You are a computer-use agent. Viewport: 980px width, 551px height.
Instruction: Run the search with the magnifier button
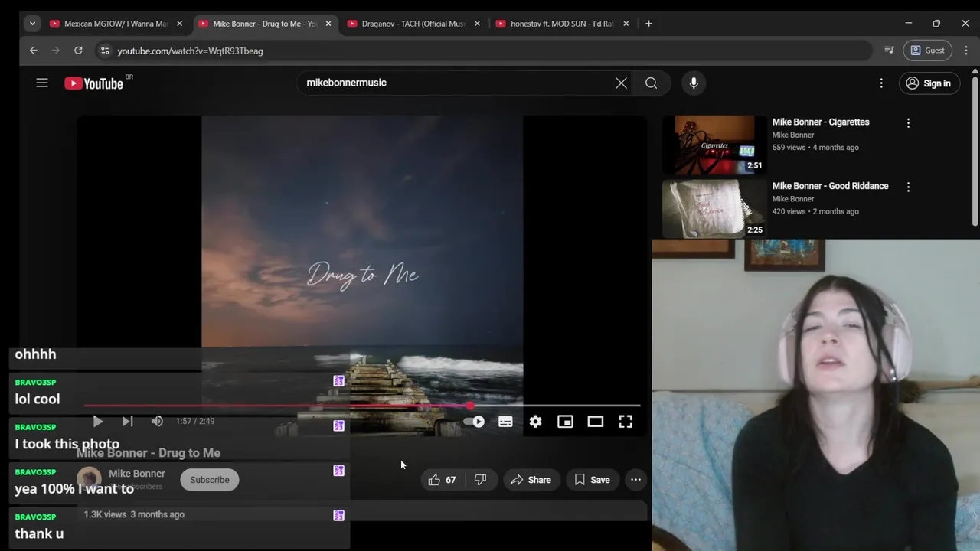(651, 83)
